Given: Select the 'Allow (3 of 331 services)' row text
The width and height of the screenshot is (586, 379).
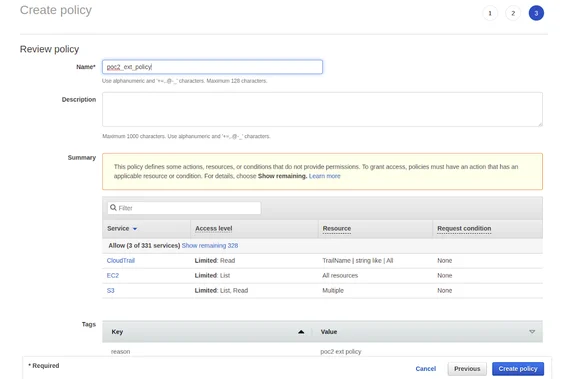Looking at the screenshot, I should [144, 246].
